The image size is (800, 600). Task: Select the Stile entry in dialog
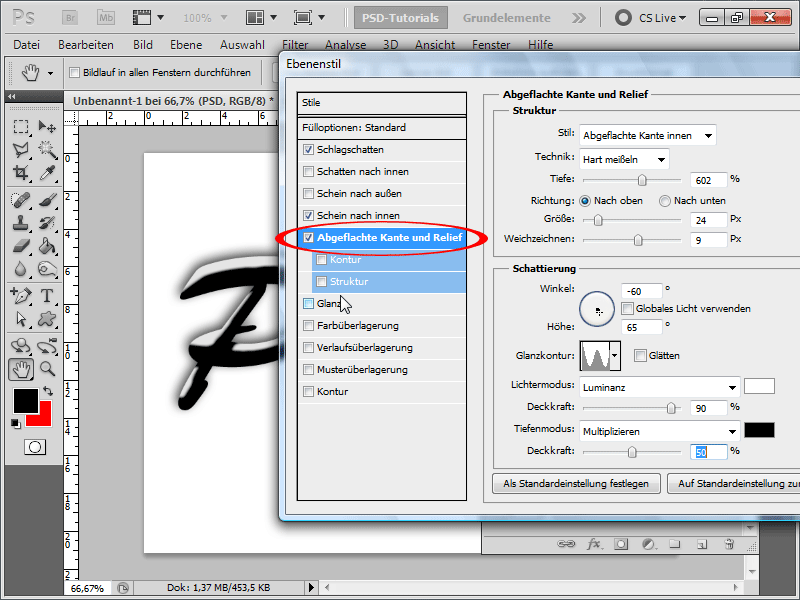click(382, 103)
